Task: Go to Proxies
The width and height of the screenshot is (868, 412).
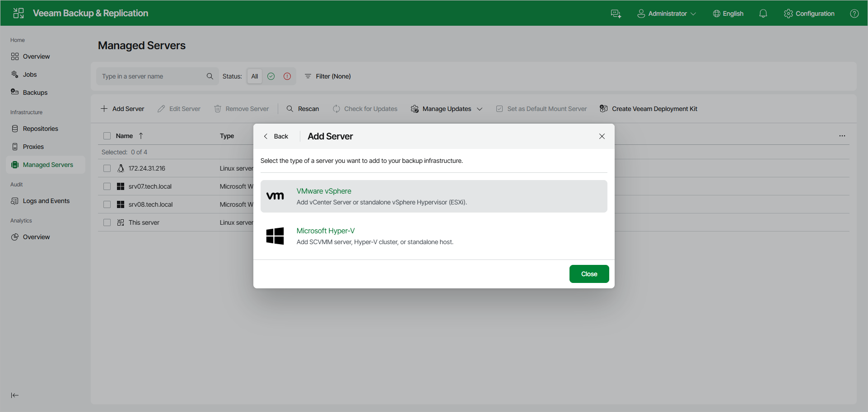Action: pyautogui.click(x=46, y=147)
